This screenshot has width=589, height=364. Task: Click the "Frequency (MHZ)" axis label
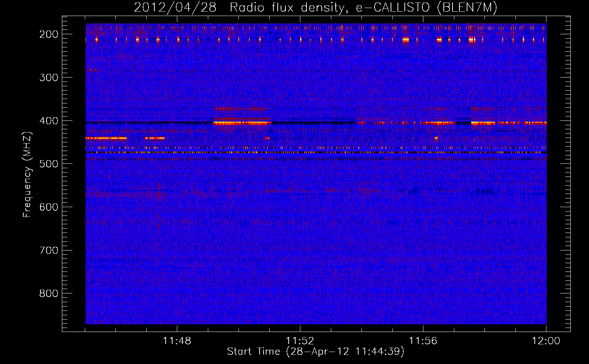tap(27, 174)
